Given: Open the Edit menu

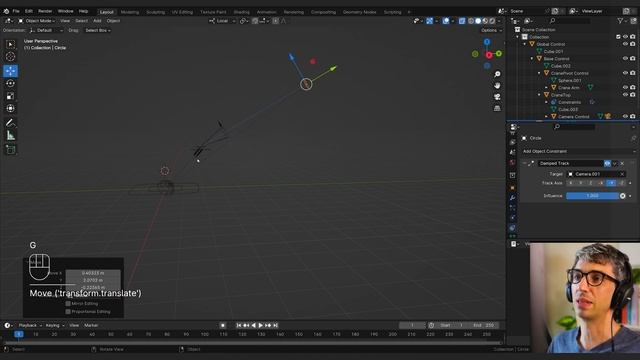Looking at the screenshot, I should [x=29, y=11].
